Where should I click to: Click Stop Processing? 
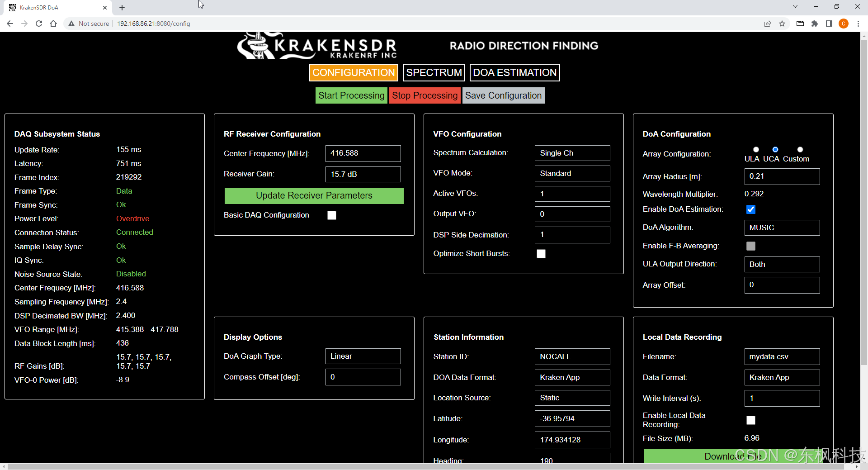[x=425, y=95]
